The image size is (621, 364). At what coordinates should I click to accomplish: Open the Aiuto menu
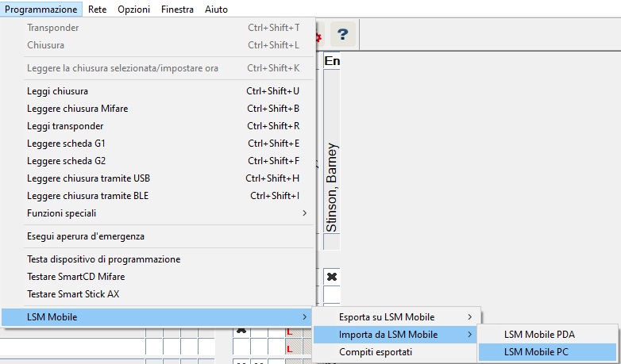click(x=215, y=10)
